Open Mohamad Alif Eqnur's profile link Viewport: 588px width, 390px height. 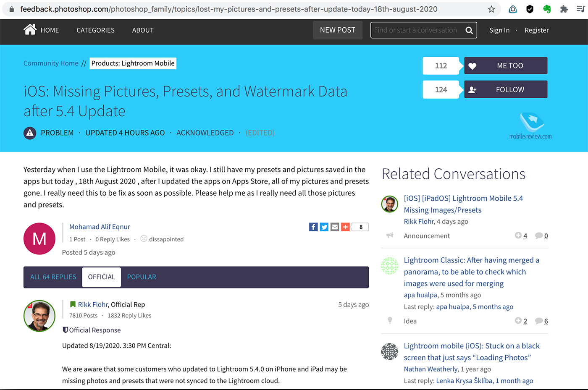pos(100,227)
